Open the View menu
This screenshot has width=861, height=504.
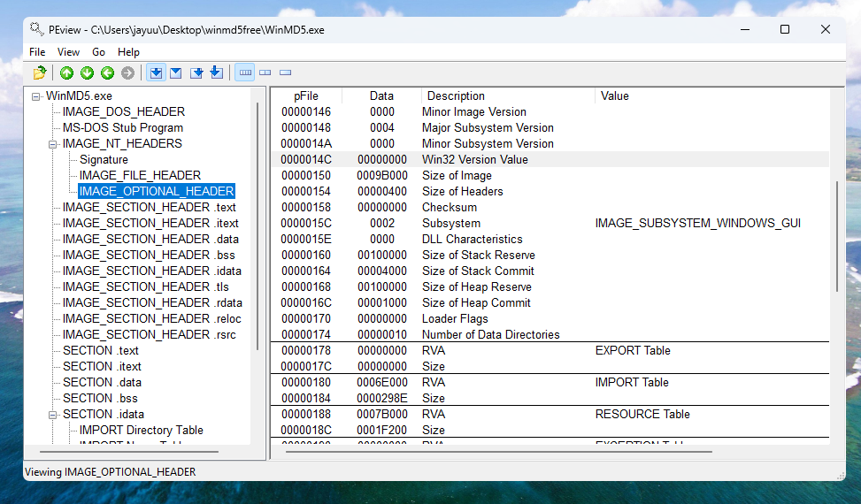(68, 52)
